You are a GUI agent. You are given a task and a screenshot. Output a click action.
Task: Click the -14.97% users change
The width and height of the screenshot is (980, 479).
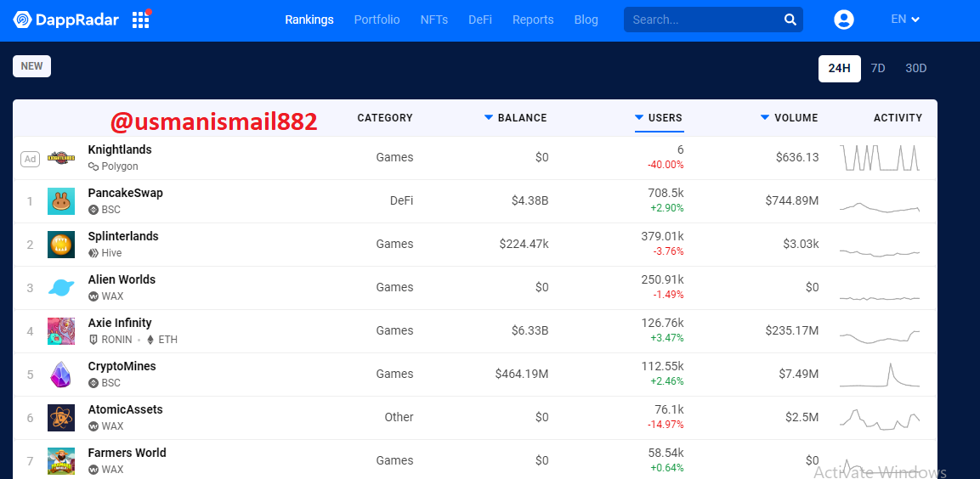[x=665, y=425]
